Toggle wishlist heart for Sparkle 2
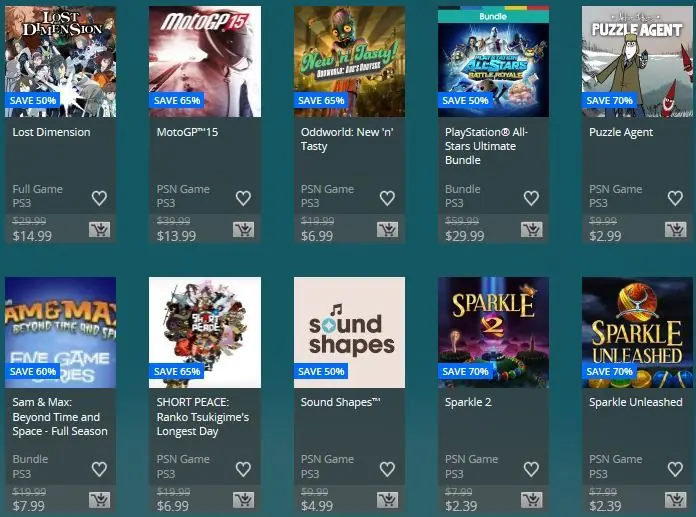The height and width of the screenshot is (517, 696). click(x=531, y=469)
